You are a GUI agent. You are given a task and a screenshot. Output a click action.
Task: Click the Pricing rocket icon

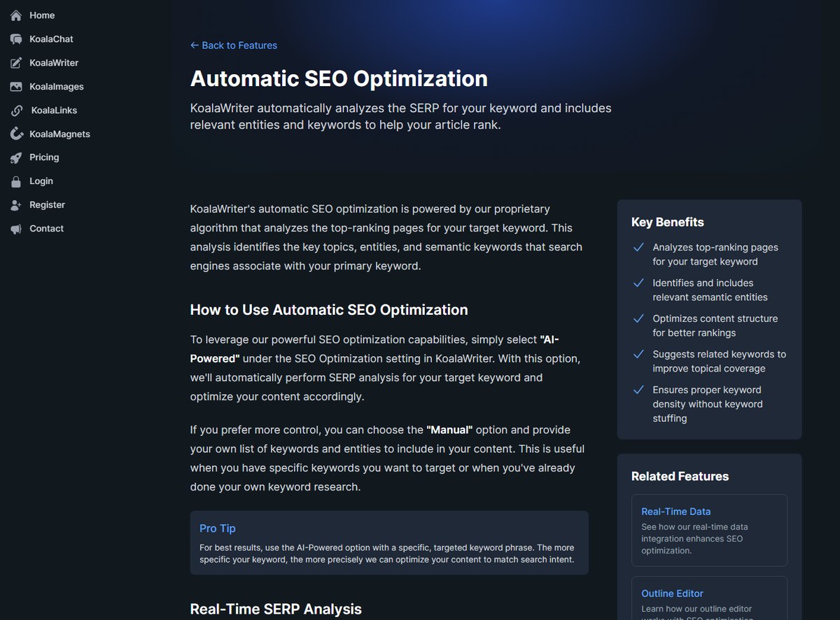pyautogui.click(x=16, y=157)
